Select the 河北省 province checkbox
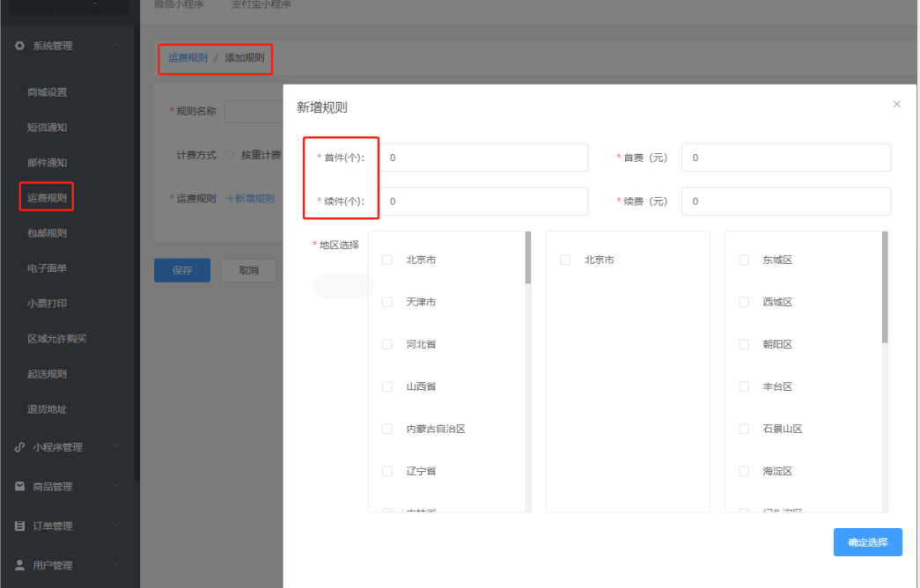The width and height of the screenshot is (920, 588). tap(387, 344)
